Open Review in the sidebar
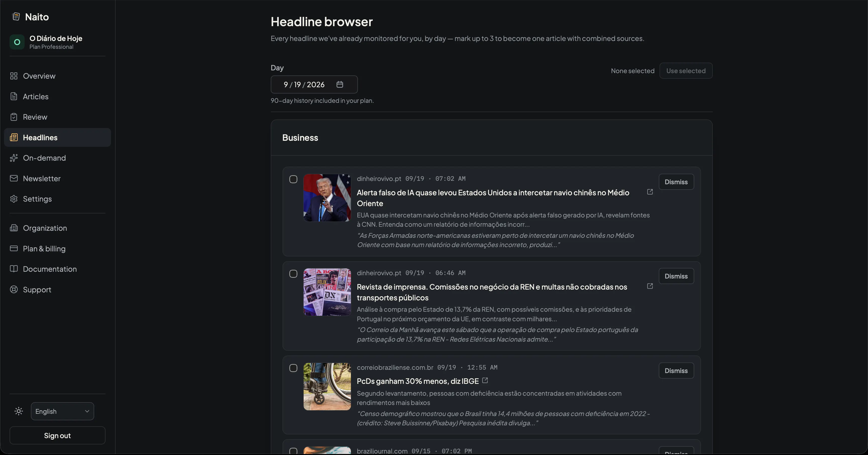 pyautogui.click(x=58, y=117)
